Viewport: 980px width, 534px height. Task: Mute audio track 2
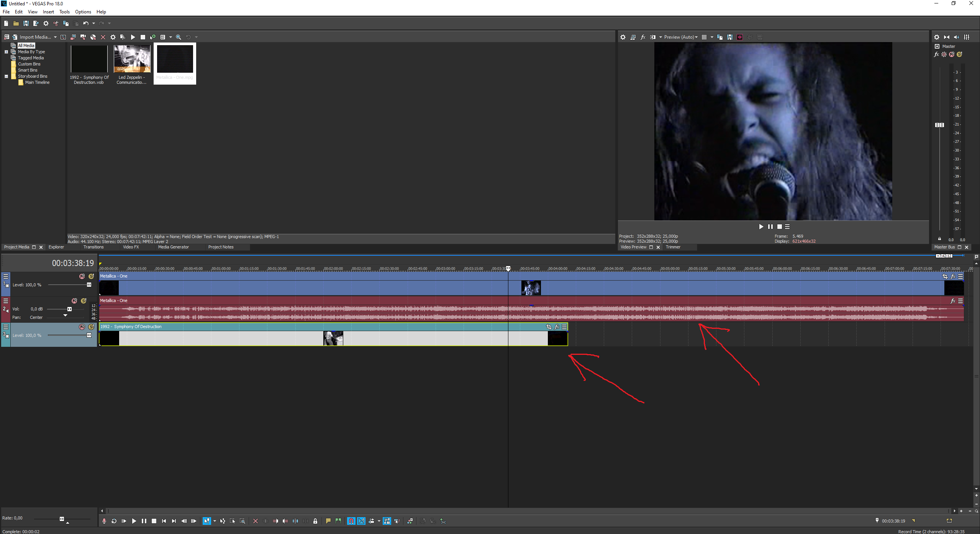[x=74, y=301]
